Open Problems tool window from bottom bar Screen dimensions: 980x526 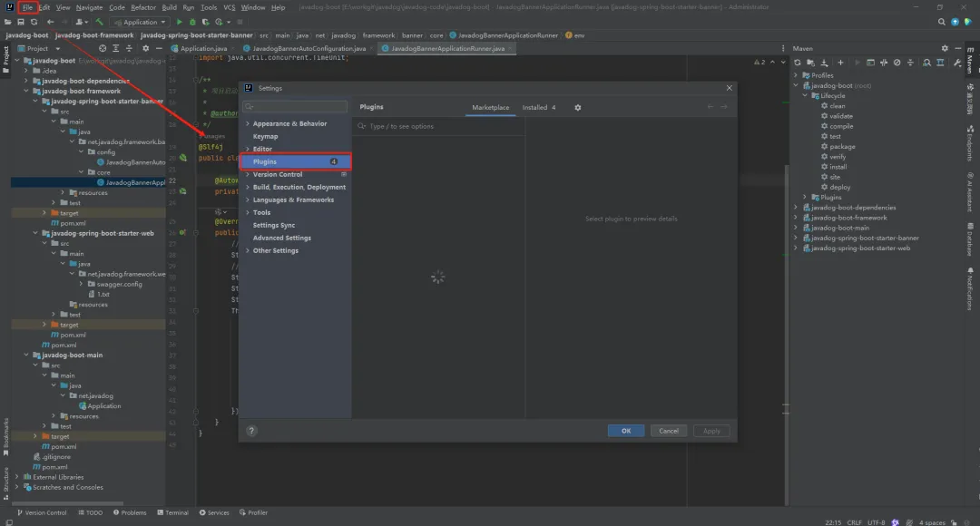[x=130, y=512]
